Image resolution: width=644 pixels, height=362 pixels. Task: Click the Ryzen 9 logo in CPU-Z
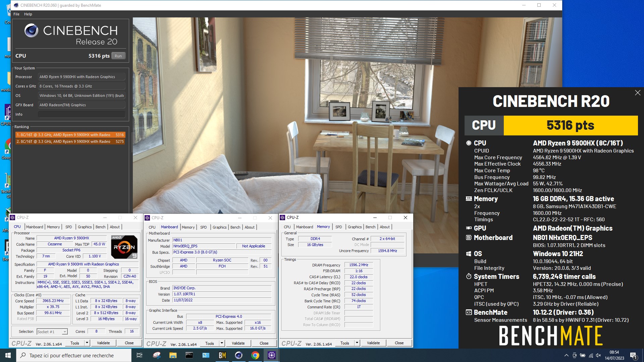coord(124,247)
